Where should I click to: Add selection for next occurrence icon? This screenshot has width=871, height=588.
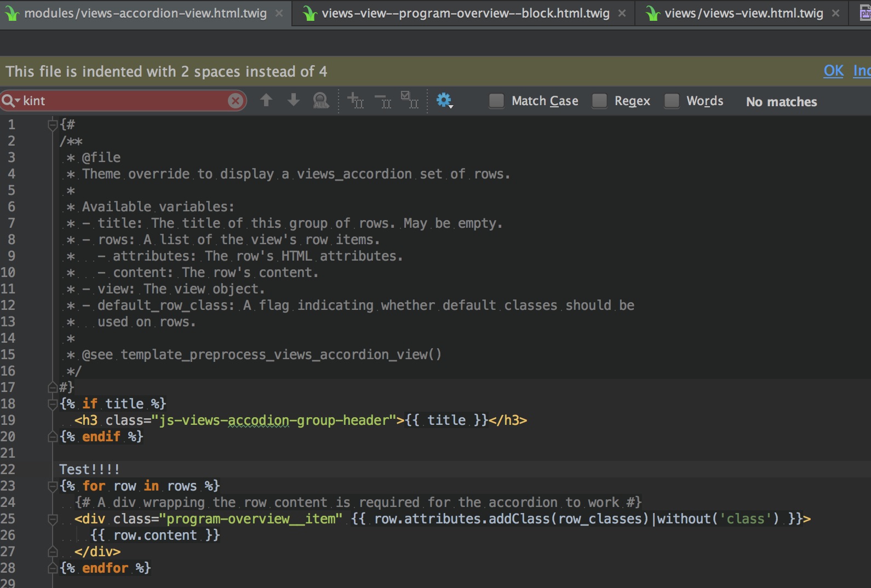356,100
